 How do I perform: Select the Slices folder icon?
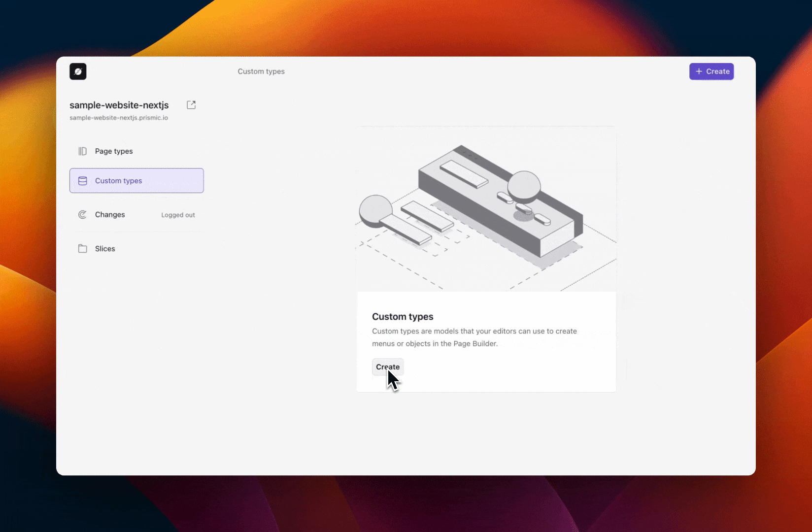[x=82, y=248]
